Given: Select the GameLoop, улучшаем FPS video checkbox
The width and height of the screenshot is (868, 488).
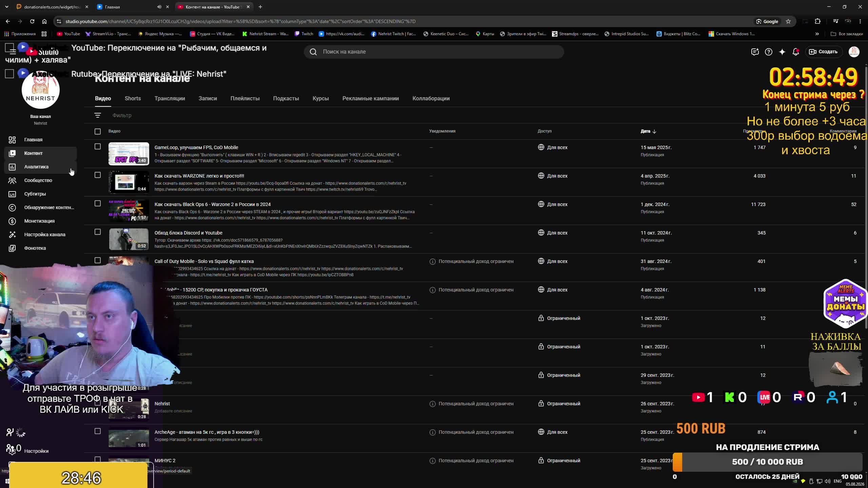Looking at the screenshot, I should point(98,147).
